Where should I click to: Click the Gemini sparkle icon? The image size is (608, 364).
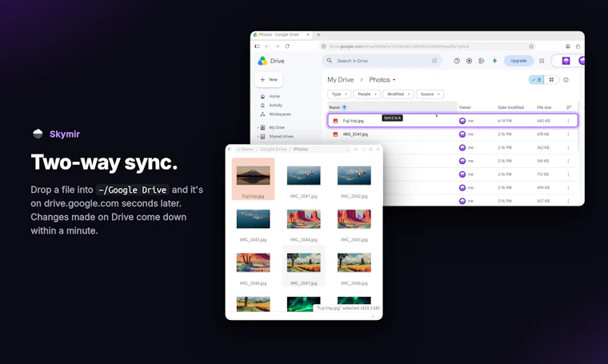(494, 61)
